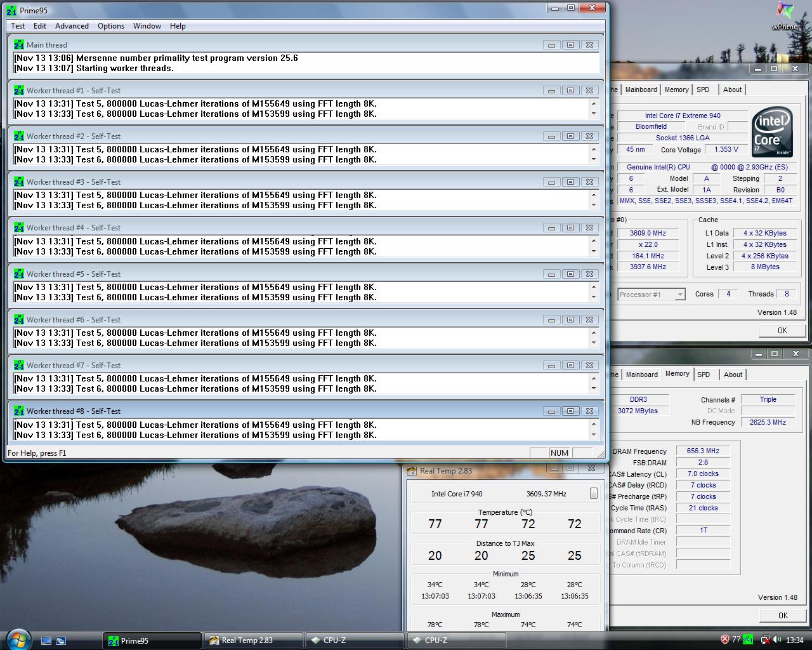The width and height of the screenshot is (812, 650).
Task: Restore the Worker thread #6 child window
Action: point(570,320)
